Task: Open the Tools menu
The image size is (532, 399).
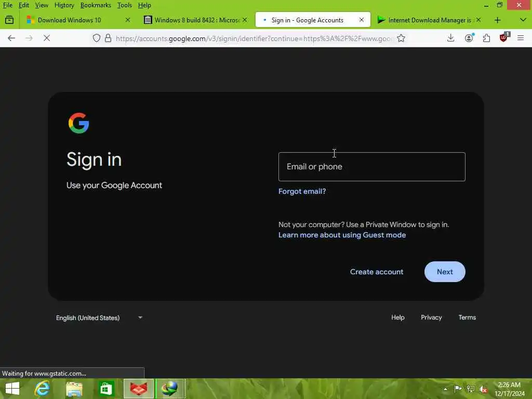Action: [x=125, y=5]
